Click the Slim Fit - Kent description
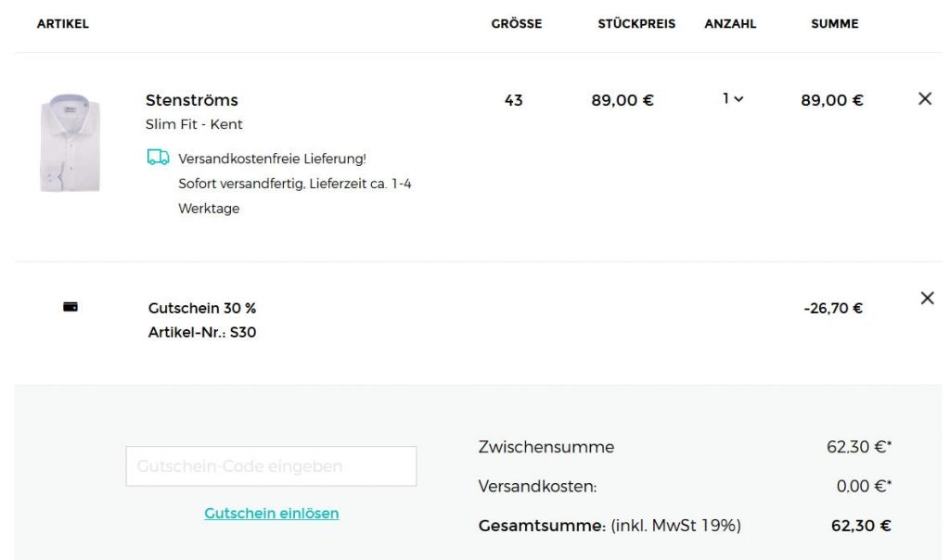This screenshot has width=950, height=560. 194,124
